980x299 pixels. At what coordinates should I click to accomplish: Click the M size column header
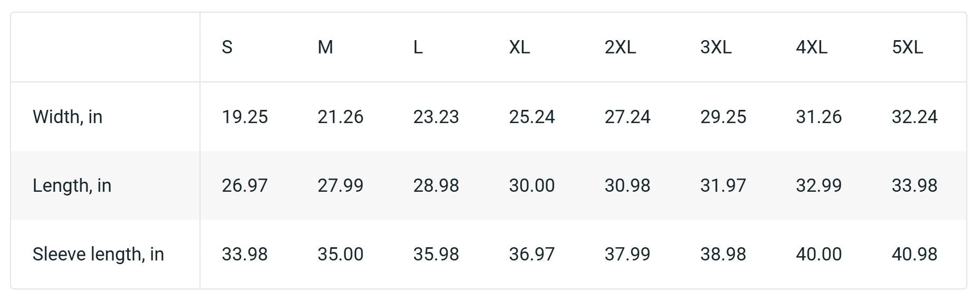click(325, 48)
